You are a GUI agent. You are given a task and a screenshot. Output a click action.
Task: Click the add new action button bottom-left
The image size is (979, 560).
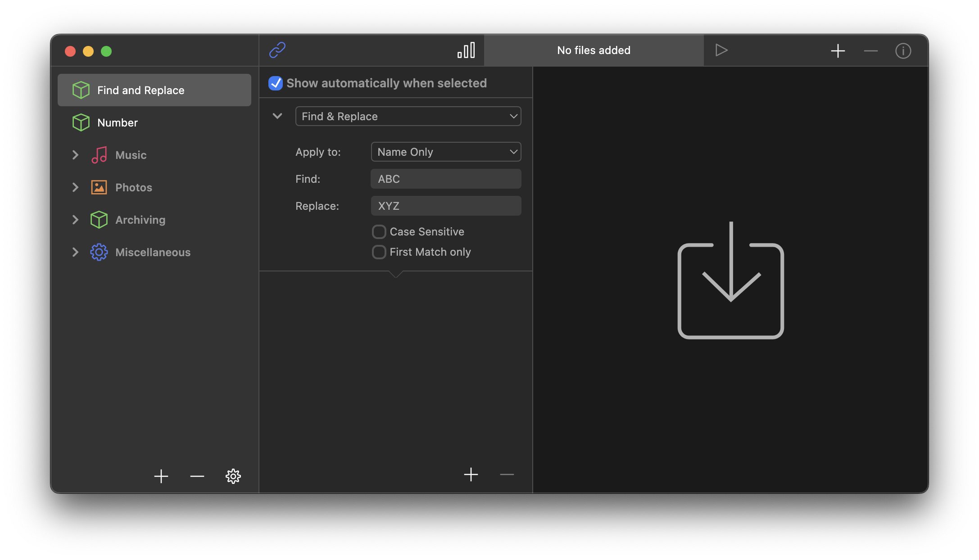[x=161, y=477]
